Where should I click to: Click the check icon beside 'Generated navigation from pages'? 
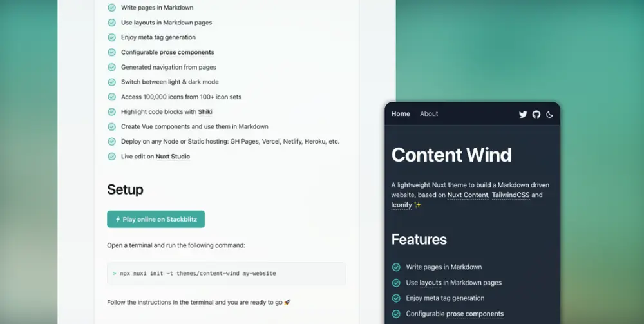(111, 67)
